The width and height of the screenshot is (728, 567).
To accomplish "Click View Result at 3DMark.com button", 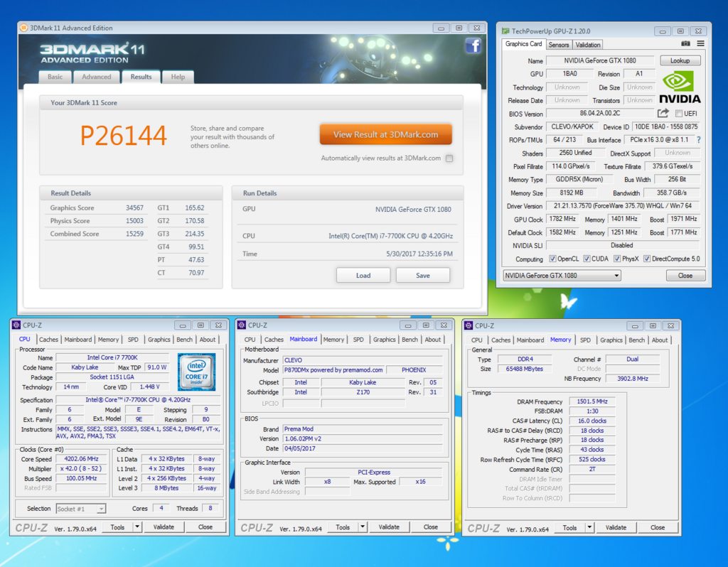I will point(386,134).
